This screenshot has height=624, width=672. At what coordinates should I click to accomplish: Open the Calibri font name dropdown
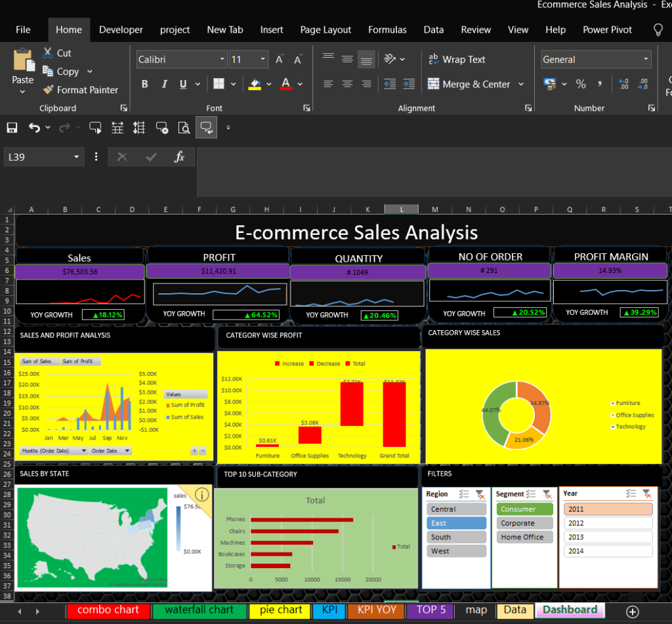point(222,59)
